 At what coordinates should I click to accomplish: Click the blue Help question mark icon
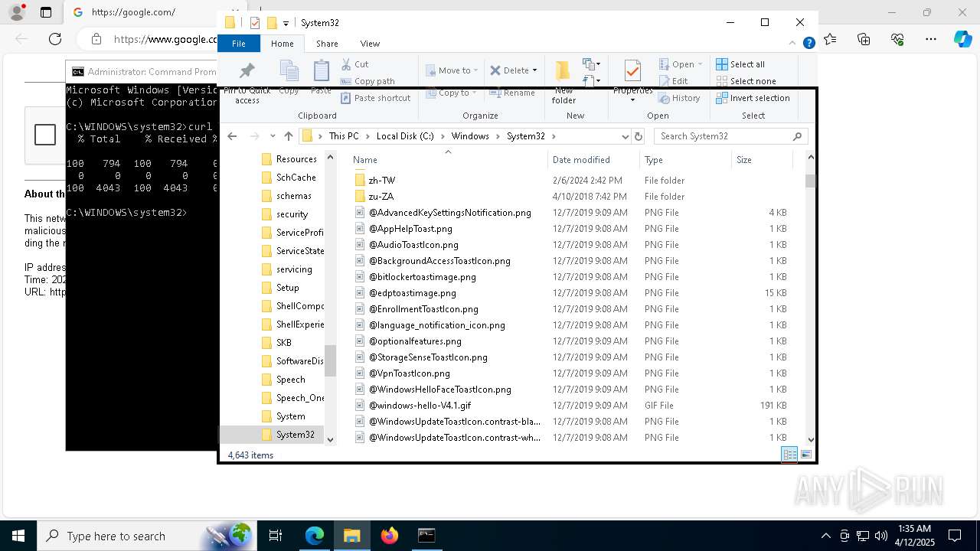click(x=808, y=44)
